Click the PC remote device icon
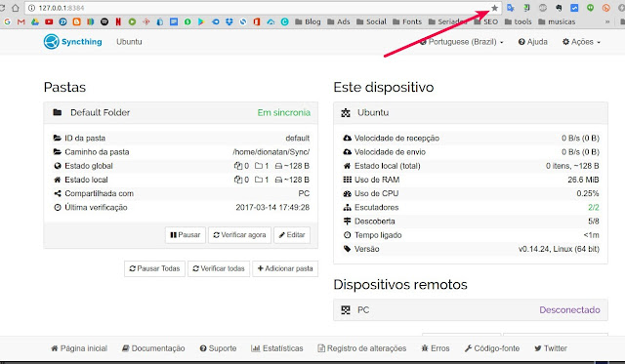This screenshot has width=625, height=364. 346,309
